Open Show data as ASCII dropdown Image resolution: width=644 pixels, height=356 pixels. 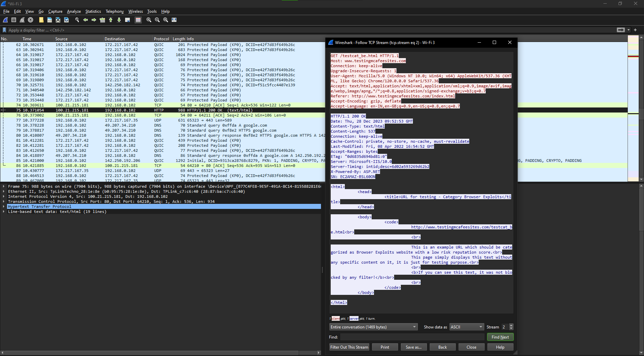467,327
